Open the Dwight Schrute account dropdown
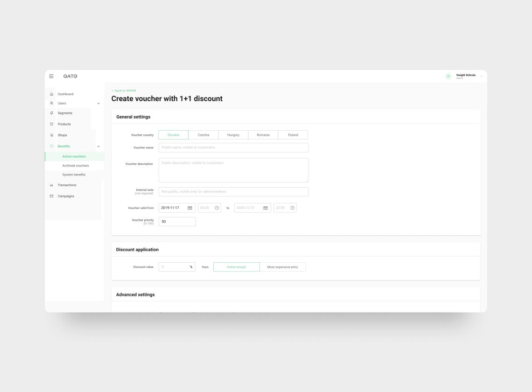 [x=481, y=77]
